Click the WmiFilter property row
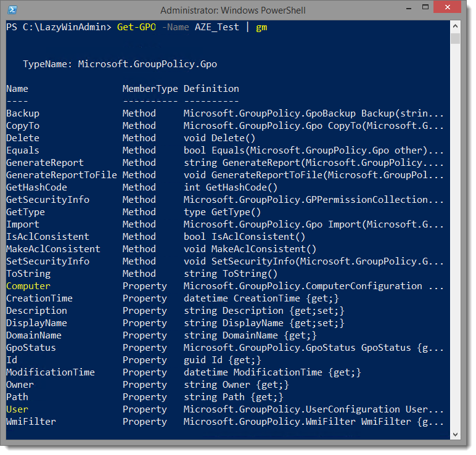Image resolution: width=476 pixels, height=455 pixels. click(224, 422)
